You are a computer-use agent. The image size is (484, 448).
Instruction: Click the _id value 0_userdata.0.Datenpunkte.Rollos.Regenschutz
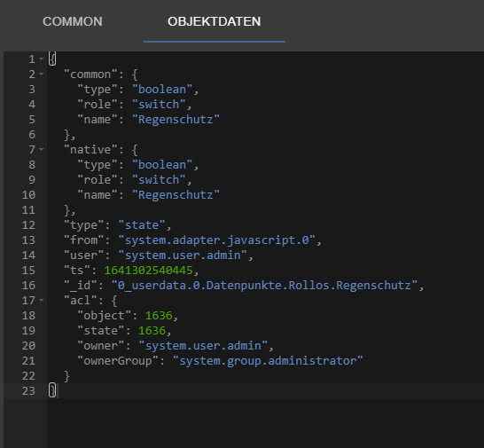pos(264,285)
